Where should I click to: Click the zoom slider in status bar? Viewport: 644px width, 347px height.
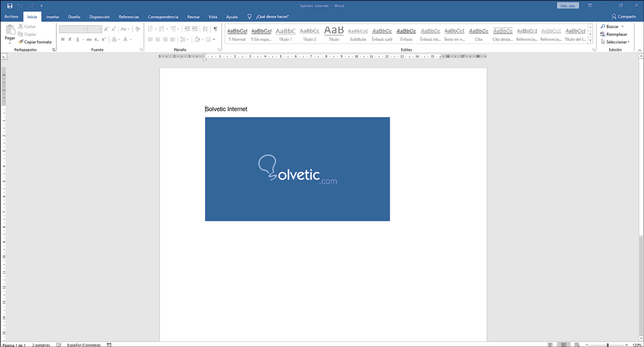608,345
